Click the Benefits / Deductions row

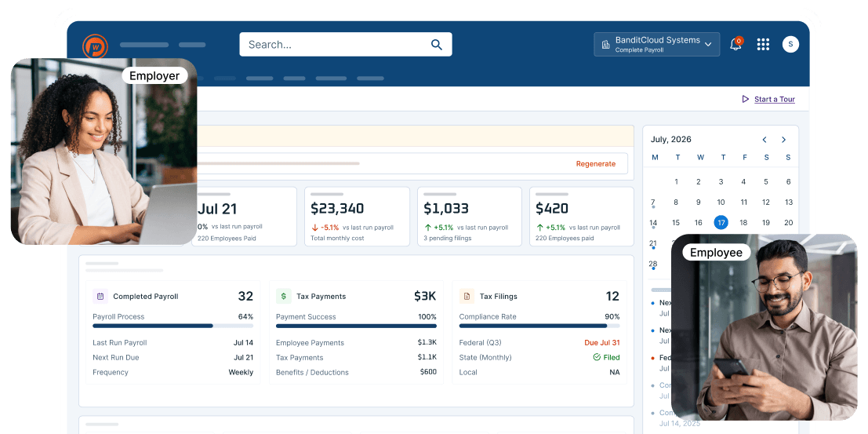(x=356, y=373)
